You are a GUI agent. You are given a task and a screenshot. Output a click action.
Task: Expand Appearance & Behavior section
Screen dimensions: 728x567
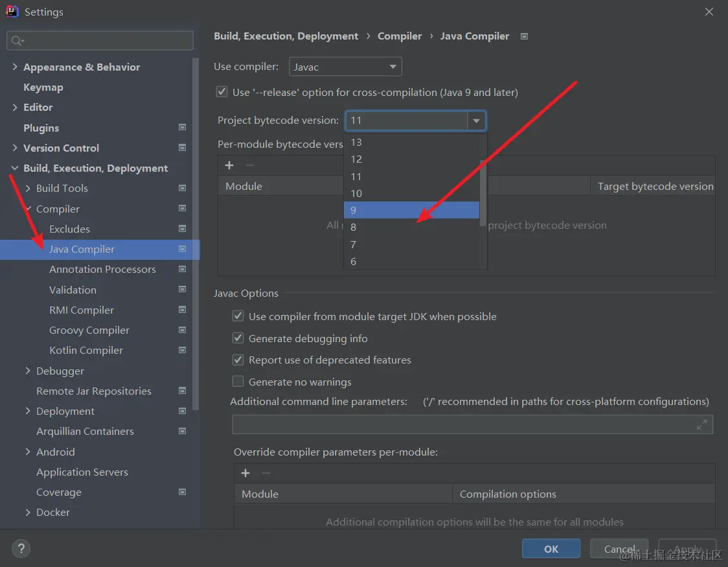pyautogui.click(x=15, y=67)
